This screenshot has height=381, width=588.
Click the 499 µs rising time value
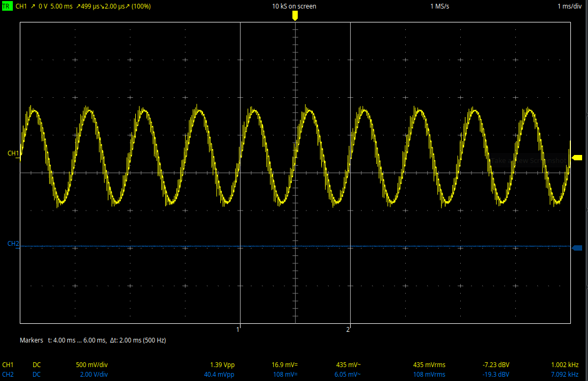click(x=87, y=6)
